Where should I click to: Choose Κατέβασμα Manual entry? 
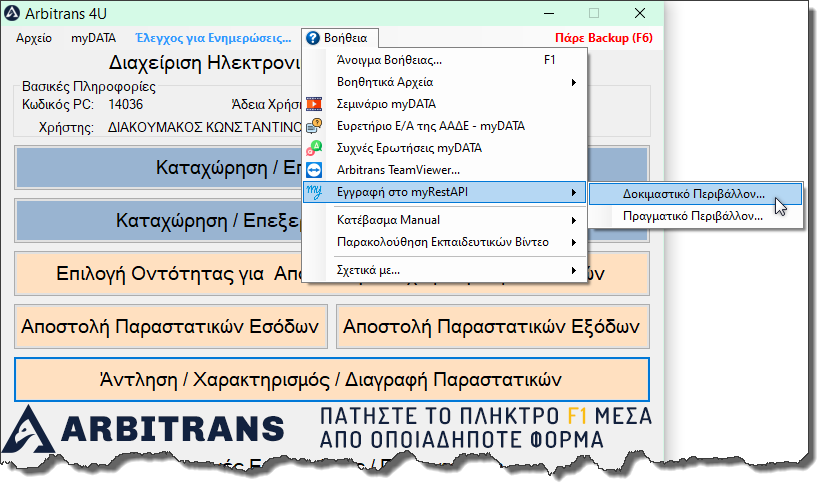pyautogui.click(x=444, y=220)
